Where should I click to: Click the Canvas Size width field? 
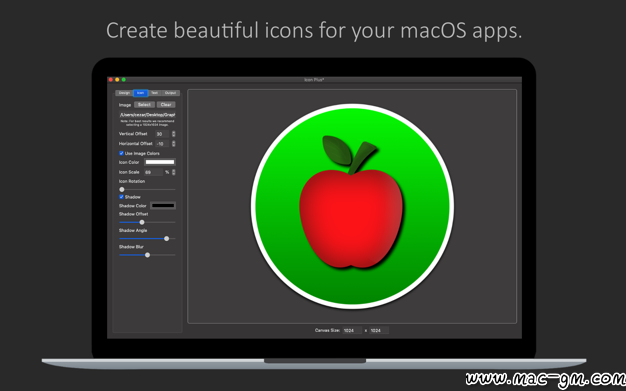352,330
